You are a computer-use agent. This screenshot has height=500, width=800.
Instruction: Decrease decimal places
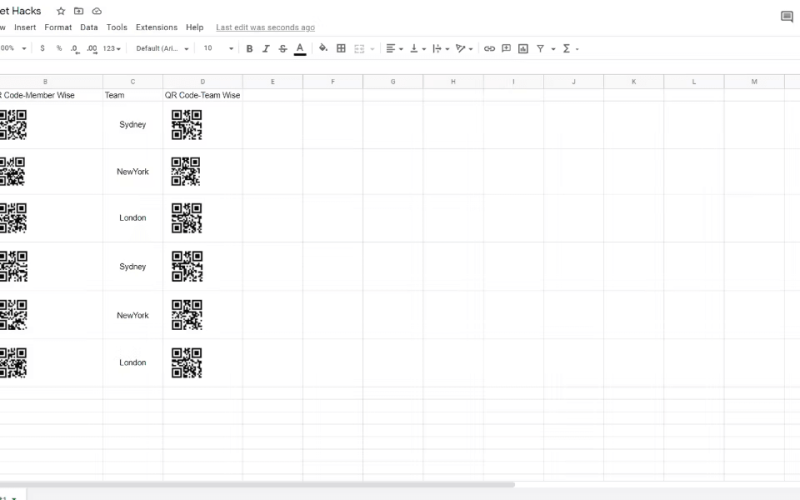coord(75,49)
